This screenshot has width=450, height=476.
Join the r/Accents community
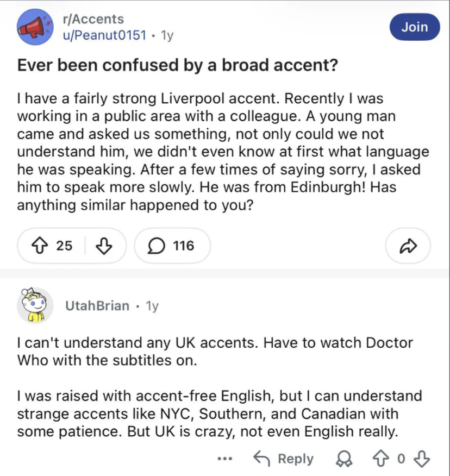tap(415, 27)
